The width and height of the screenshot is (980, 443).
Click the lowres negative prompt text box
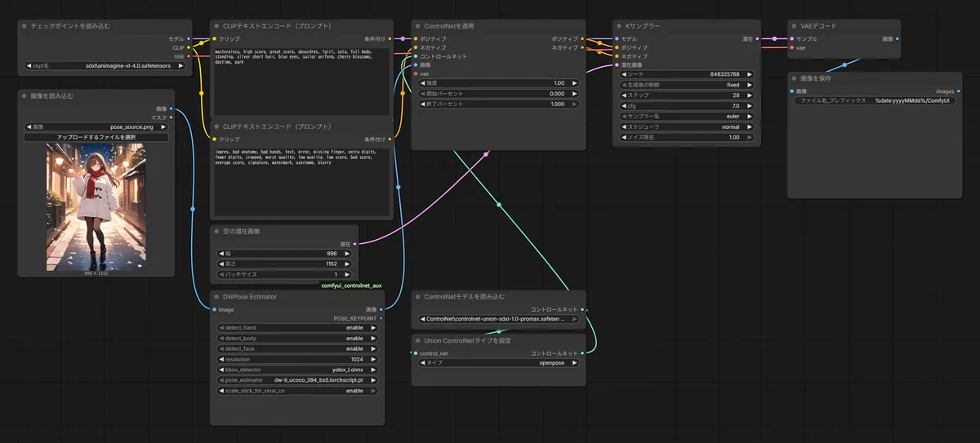(301, 181)
